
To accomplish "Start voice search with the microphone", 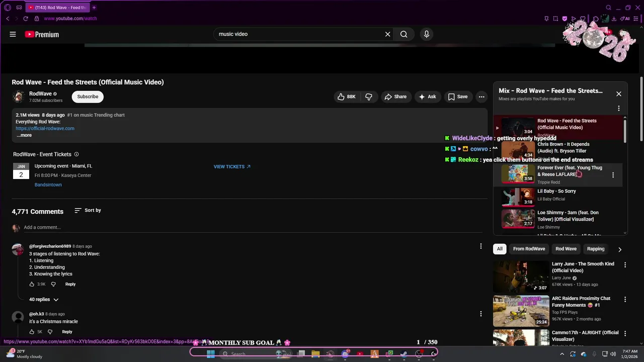I will click(427, 34).
